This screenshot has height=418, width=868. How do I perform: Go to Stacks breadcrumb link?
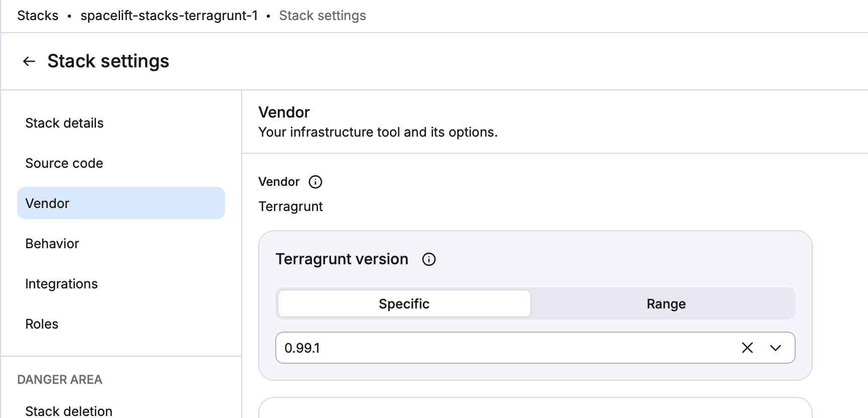tap(38, 16)
